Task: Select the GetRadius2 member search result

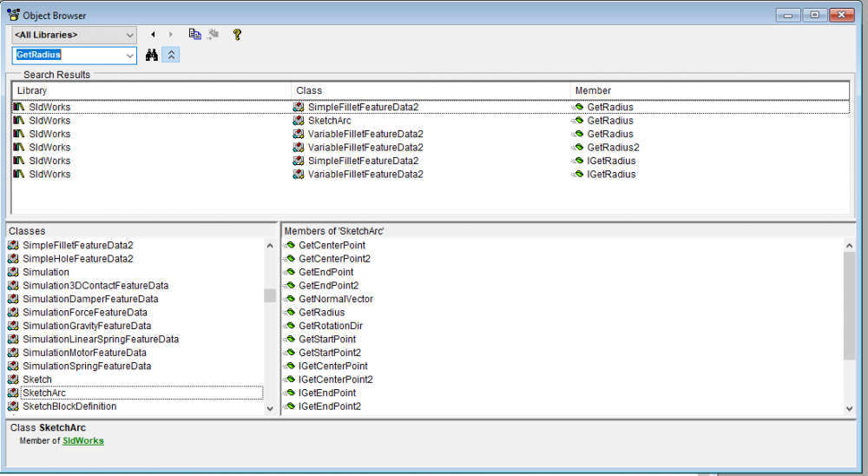Action: point(613,148)
